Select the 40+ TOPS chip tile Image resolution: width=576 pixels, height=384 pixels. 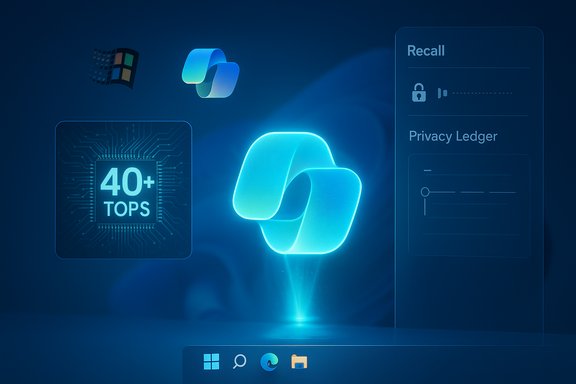pyautogui.click(x=123, y=190)
